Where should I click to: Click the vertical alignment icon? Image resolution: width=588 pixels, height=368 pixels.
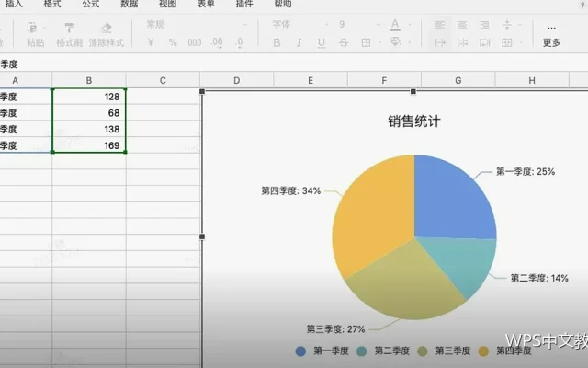click(x=506, y=25)
